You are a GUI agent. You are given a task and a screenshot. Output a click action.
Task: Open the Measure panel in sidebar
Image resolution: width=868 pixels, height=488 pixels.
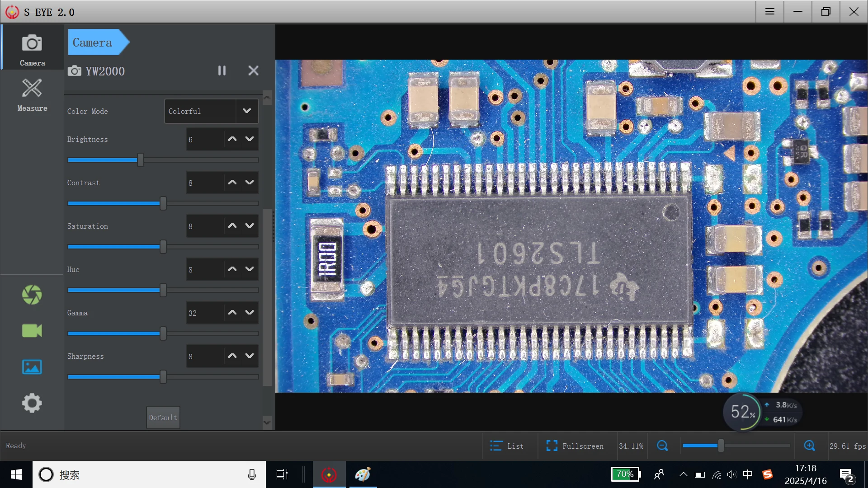coord(32,94)
